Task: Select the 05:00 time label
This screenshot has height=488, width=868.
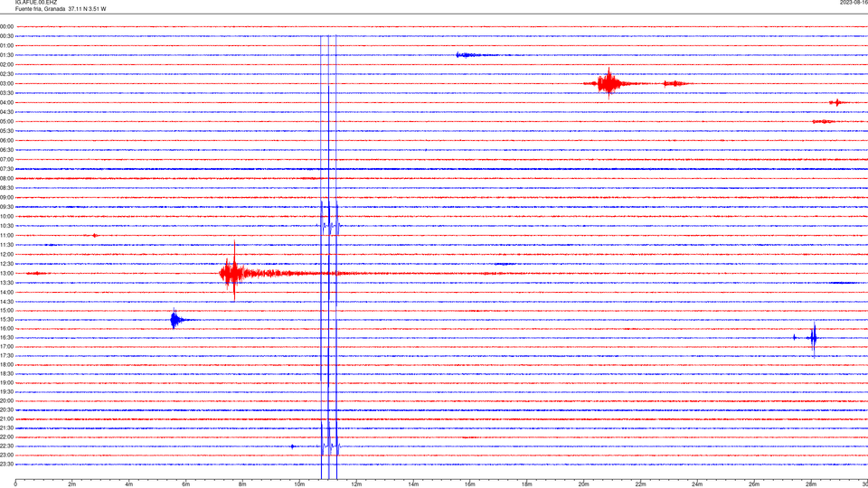Action: [x=6, y=122]
